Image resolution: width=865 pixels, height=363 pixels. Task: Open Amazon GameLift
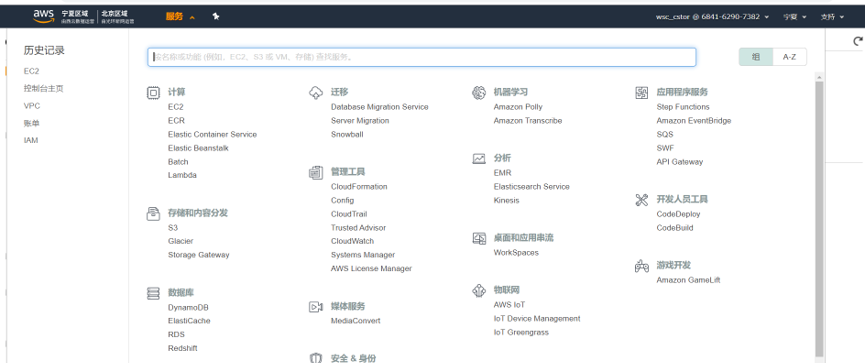tap(688, 280)
